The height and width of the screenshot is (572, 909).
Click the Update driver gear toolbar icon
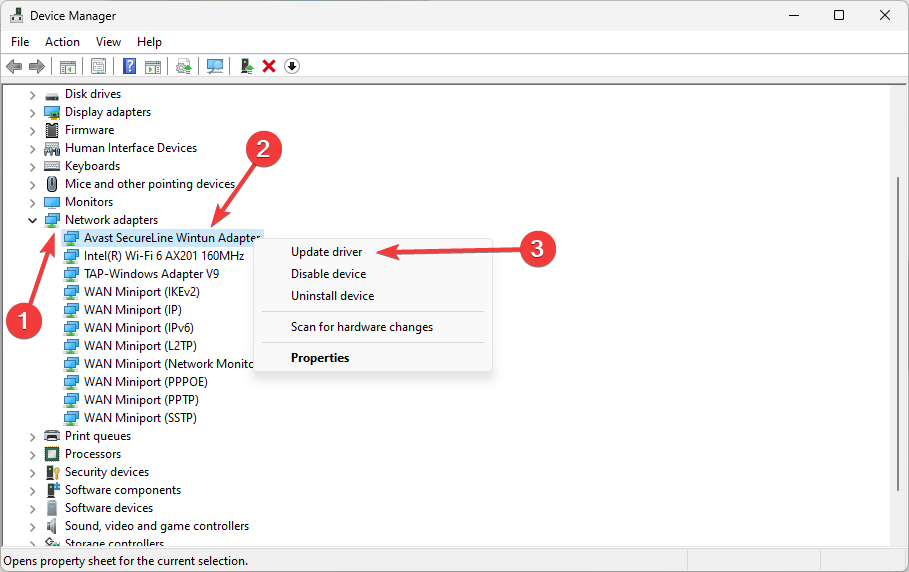point(184,67)
